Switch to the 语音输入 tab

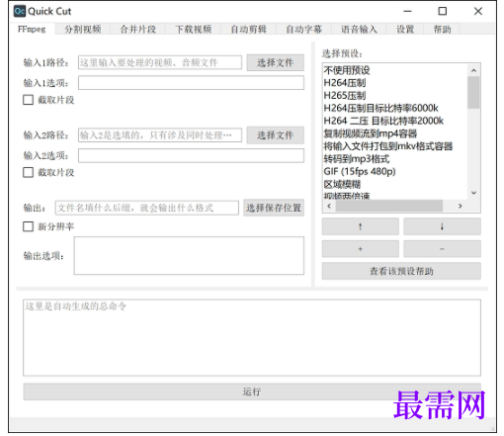point(359,30)
